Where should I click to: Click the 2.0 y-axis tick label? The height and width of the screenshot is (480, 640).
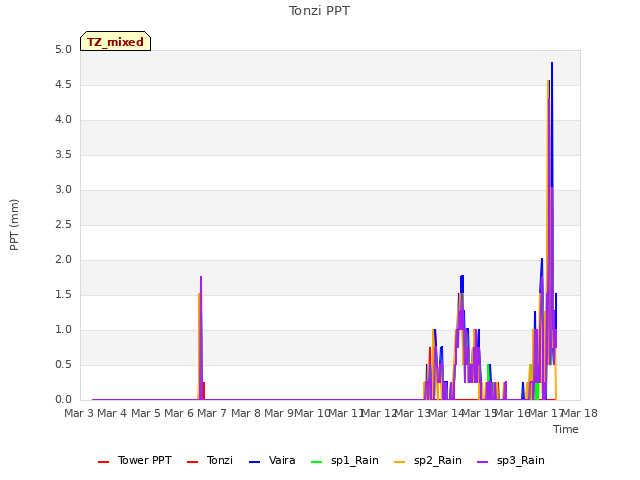(63, 260)
